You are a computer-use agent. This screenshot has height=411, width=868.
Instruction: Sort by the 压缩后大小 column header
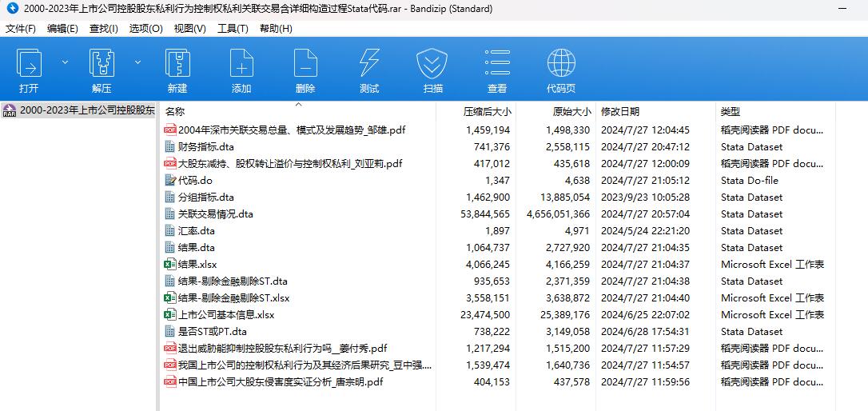click(x=487, y=112)
